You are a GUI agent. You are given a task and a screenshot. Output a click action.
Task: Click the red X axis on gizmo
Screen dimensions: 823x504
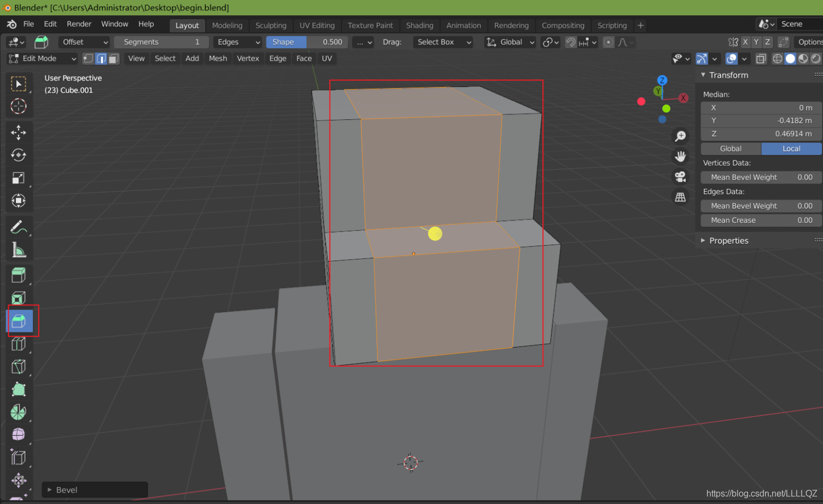point(683,98)
